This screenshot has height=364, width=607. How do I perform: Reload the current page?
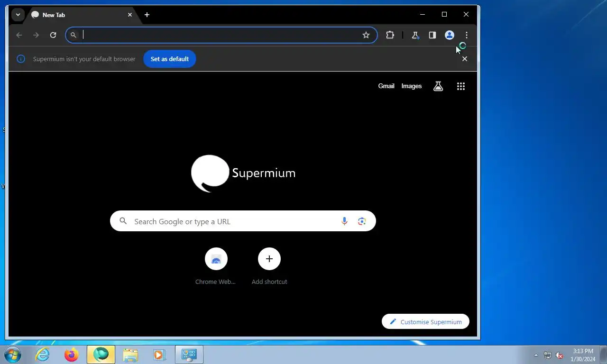click(53, 35)
